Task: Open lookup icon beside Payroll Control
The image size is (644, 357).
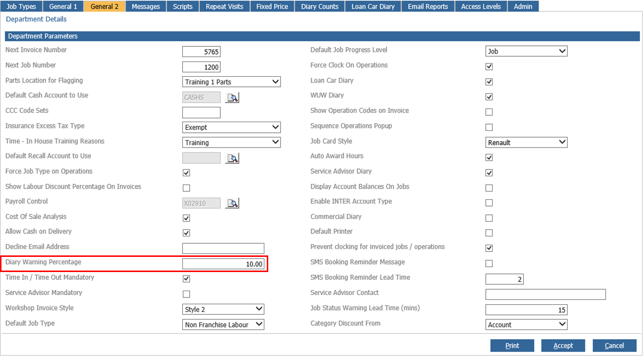Action: click(x=233, y=203)
